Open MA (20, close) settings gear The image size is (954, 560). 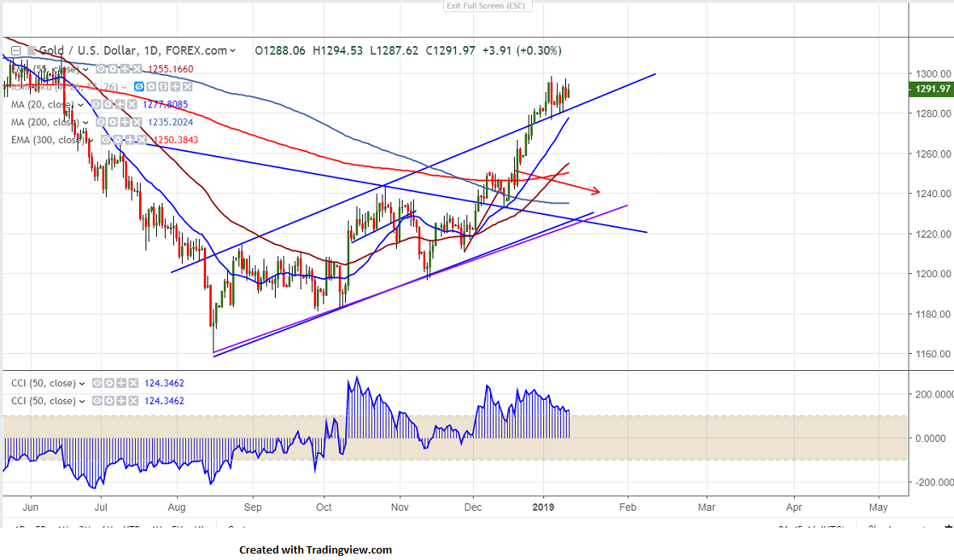(x=108, y=104)
